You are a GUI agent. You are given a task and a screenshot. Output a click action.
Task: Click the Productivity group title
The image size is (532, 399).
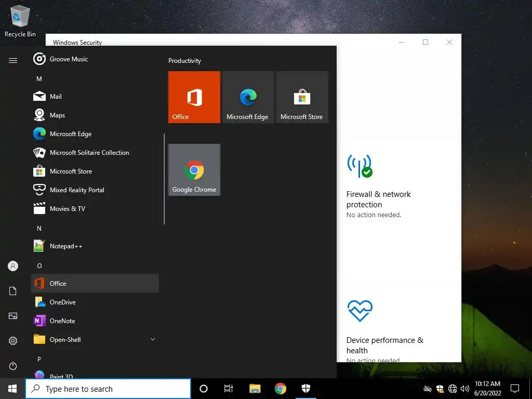[x=184, y=61]
